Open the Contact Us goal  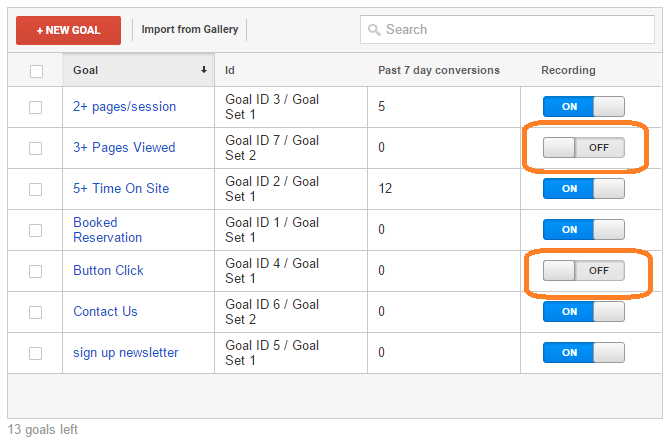click(x=105, y=311)
